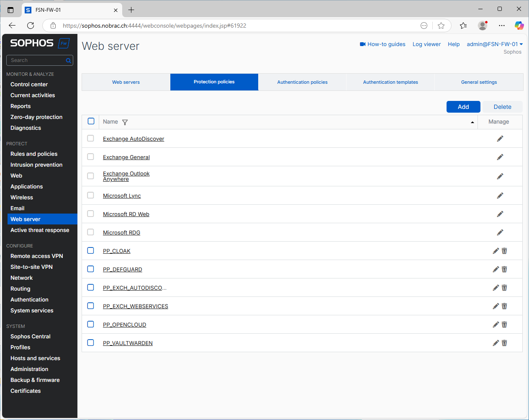Click the edit pencil for PP_VAULTWARDEN
Screen dimensions: 529x420
496,343
